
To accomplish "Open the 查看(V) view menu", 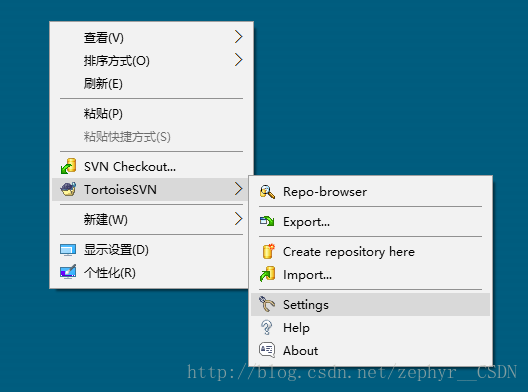I will tap(152, 37).
